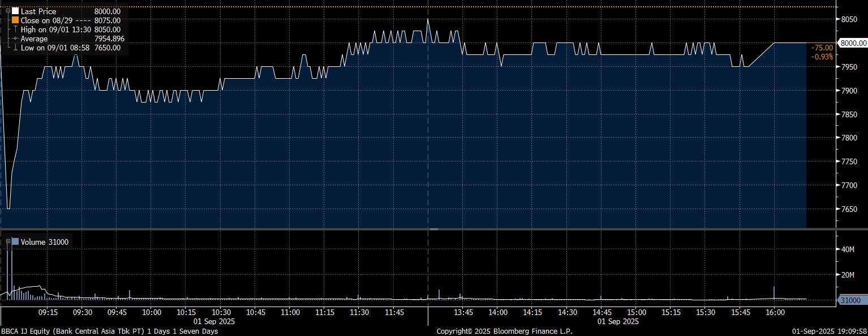The width and height of the screenshot is (868, 336).
Task: Collapse the Volume legend box
Action: click(x=8, y=242)
